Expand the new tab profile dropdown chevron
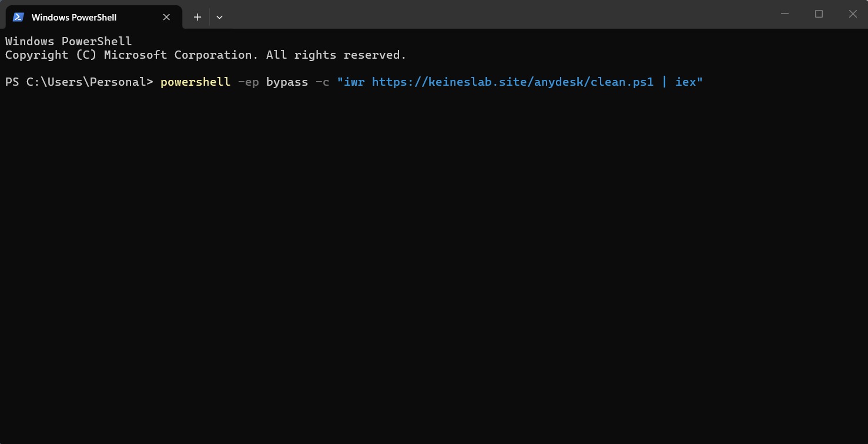The height and width of the screenshot is (444, 868). click(219, 17)
